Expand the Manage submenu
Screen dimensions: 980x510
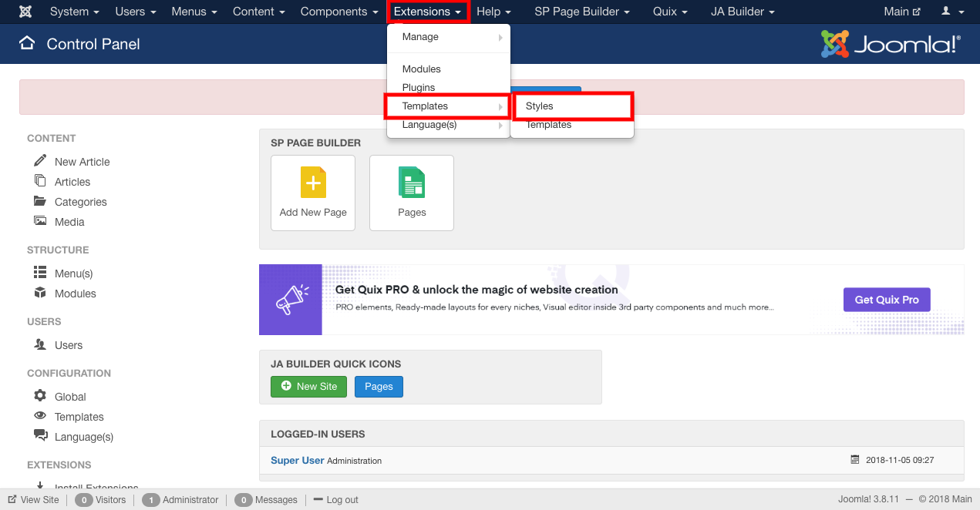(448, 37)
